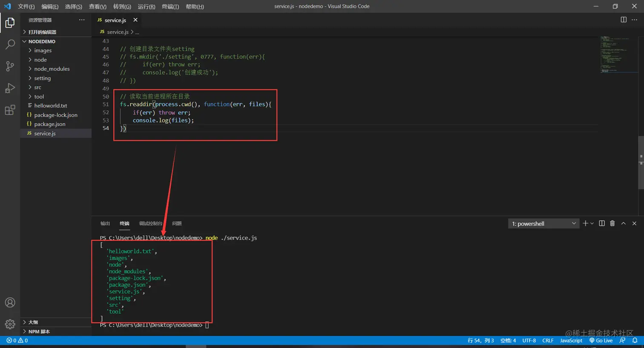Open the 转到(G) menu
Viewport: 644px width, 348px height.
[x=122, y=6]
